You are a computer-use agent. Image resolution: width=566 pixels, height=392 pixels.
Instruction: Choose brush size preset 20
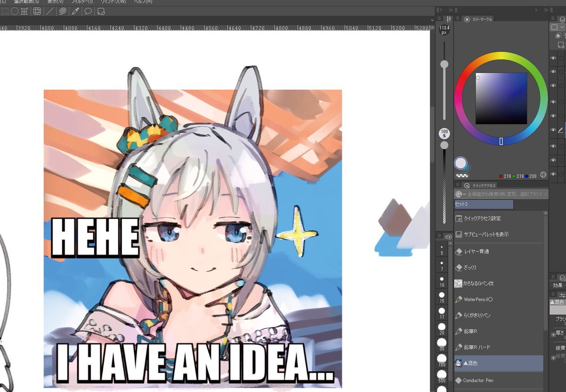tap(442, 329)
